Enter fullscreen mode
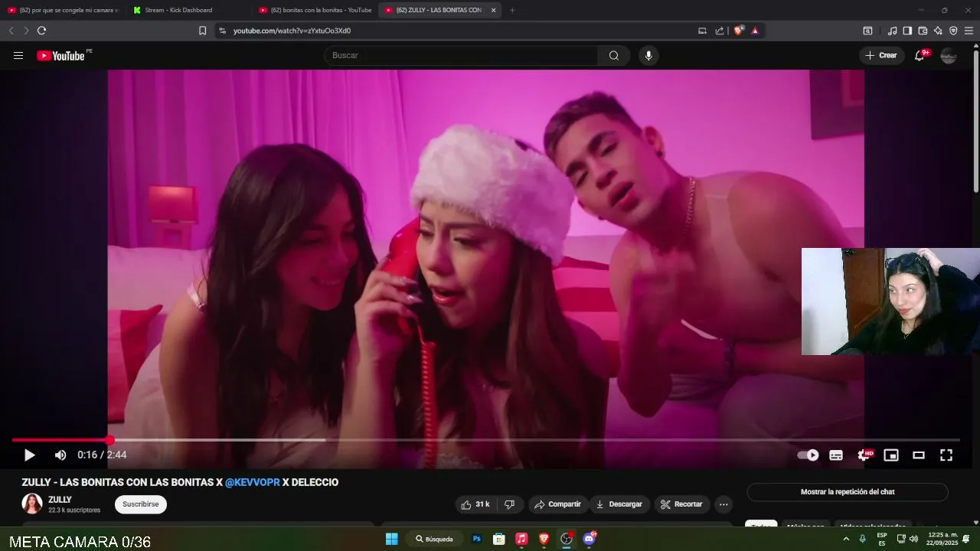This screenshot has height=551, width=980. [x=946, y=455]
